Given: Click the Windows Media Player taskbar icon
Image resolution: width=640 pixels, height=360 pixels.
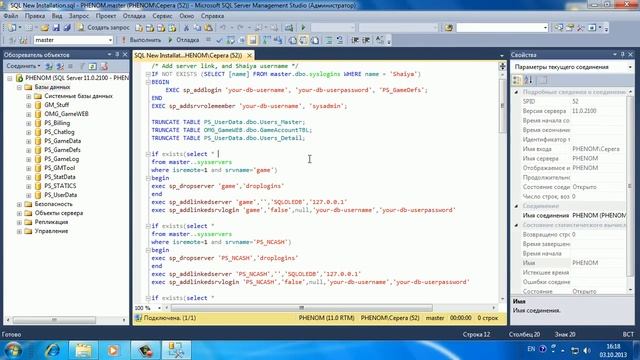Looking at the screenshot, I should coord(113,350).
